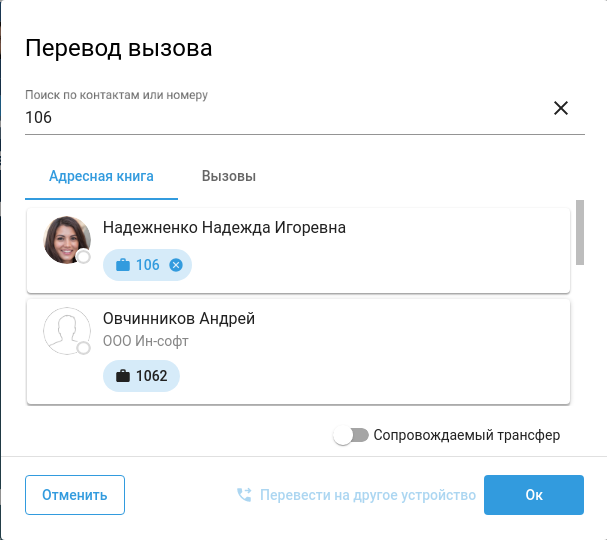Click the briefcase icon on the 106 chip
This screenshot has width=607, height=540.
123,265
